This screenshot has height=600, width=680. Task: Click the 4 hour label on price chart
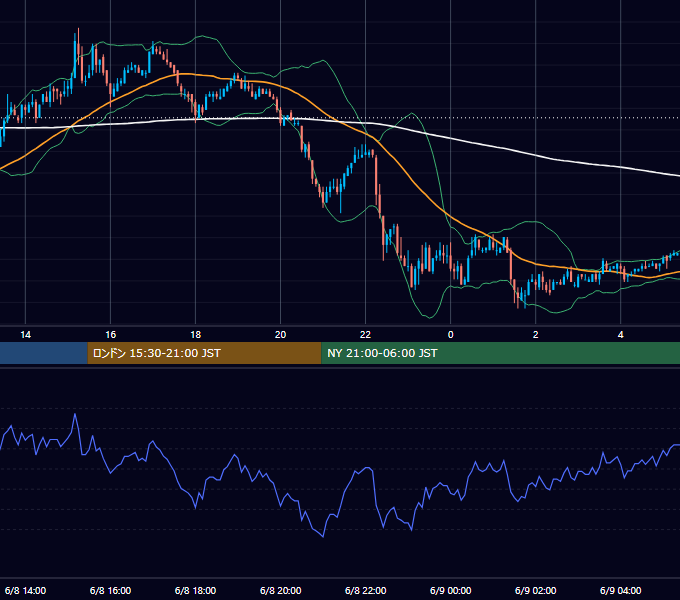click(x=621, y=335)
